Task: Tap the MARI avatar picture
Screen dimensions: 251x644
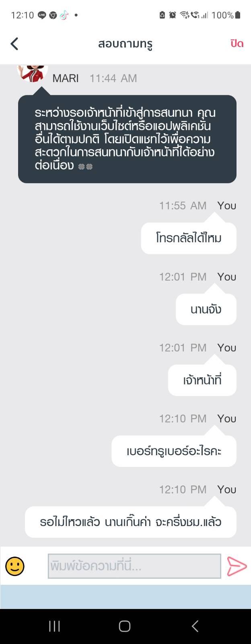Action: point(32,73)
